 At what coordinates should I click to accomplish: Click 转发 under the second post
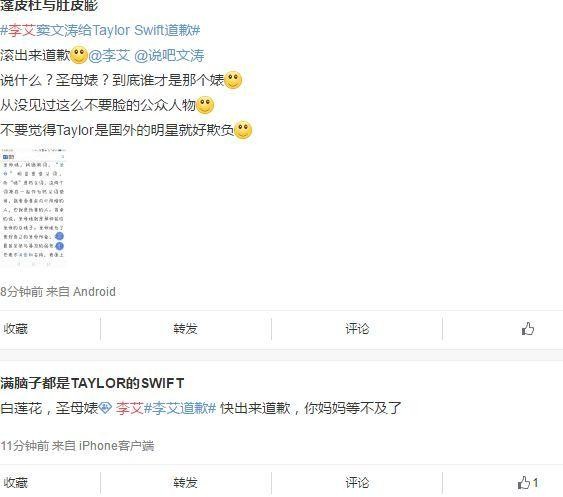pos(185,483)
